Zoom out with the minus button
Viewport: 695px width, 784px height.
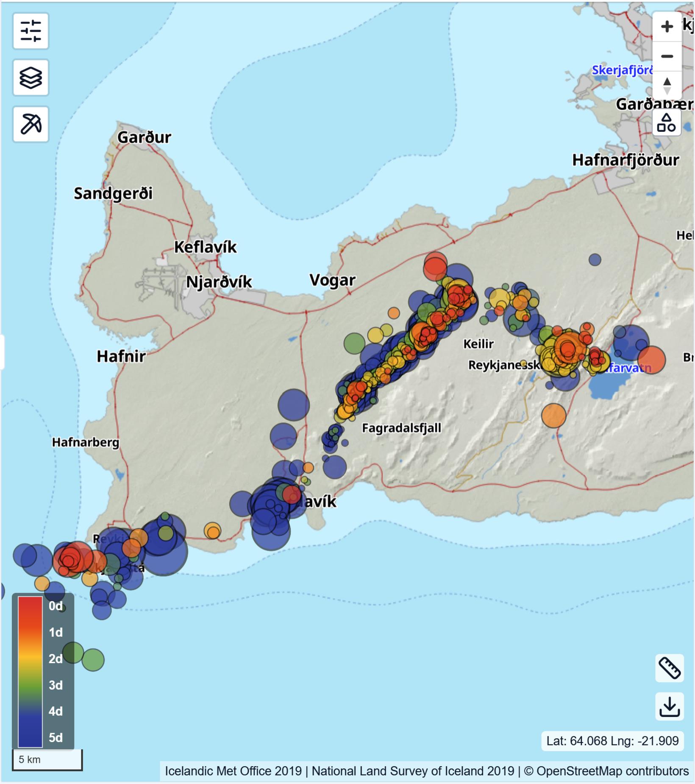click(x=667, y=56)
